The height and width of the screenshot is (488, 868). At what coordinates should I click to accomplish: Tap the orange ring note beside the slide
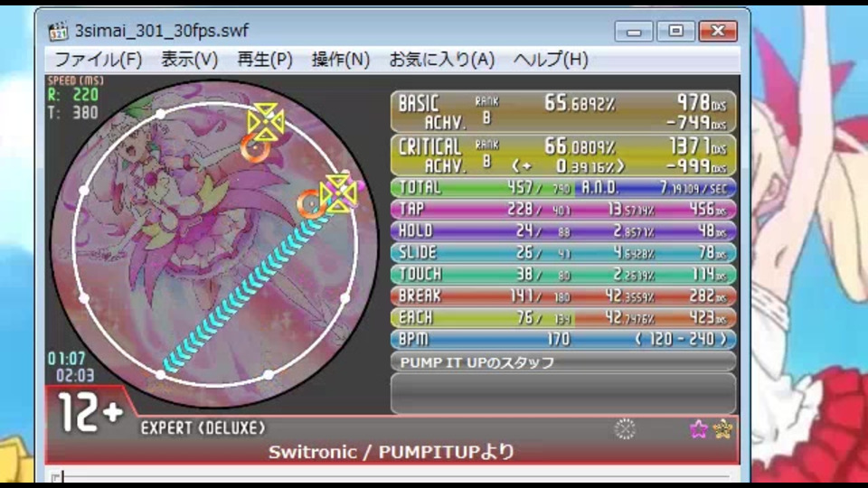[x=311, y=204]
